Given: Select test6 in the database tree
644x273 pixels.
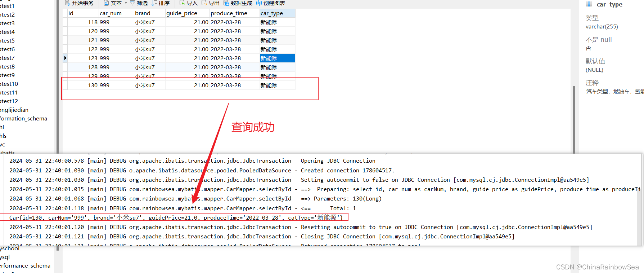Looking at the screenshot, I should pos(7,49).
